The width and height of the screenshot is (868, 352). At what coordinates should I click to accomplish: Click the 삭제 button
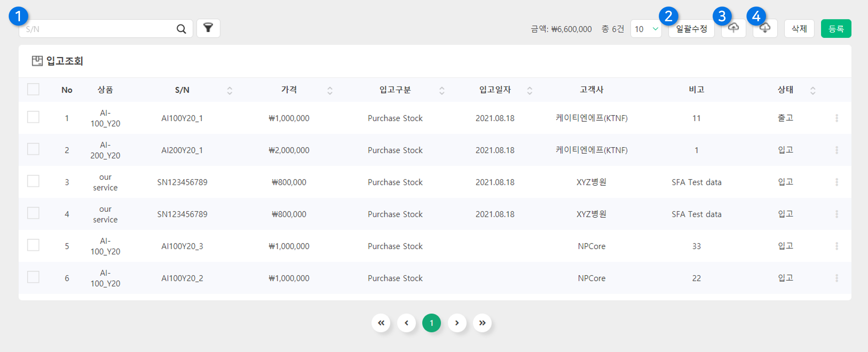tap(799, 29)
